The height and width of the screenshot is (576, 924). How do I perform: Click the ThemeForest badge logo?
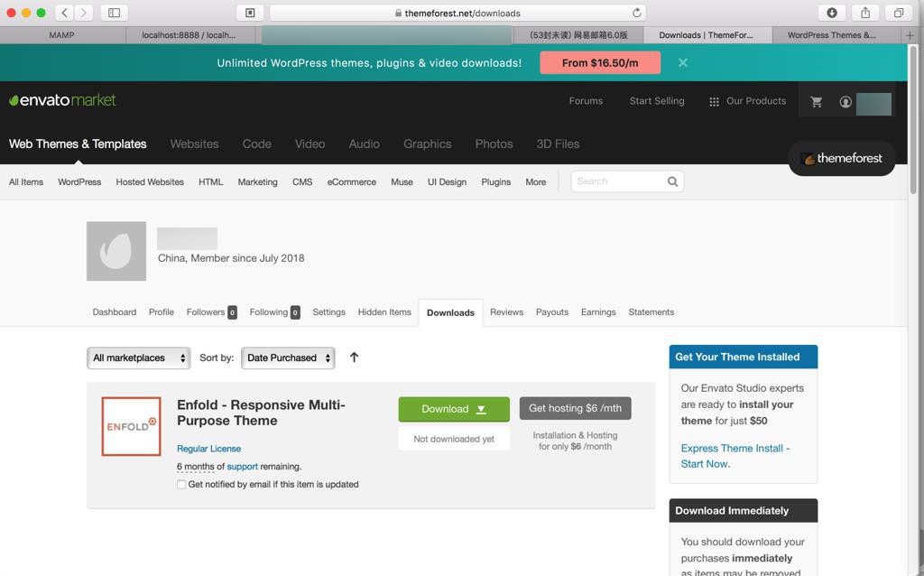(842, 158)
